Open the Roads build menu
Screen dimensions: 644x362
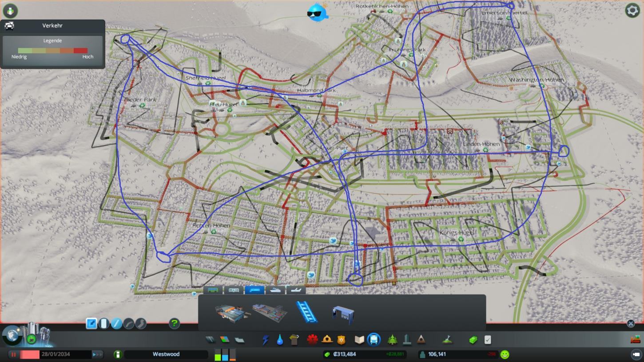point(210,340)
